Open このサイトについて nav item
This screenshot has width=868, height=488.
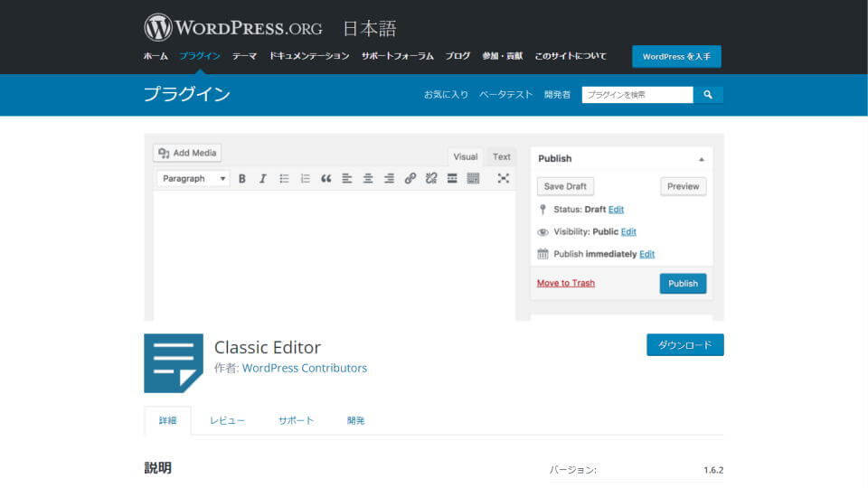(x=571, y=56)
